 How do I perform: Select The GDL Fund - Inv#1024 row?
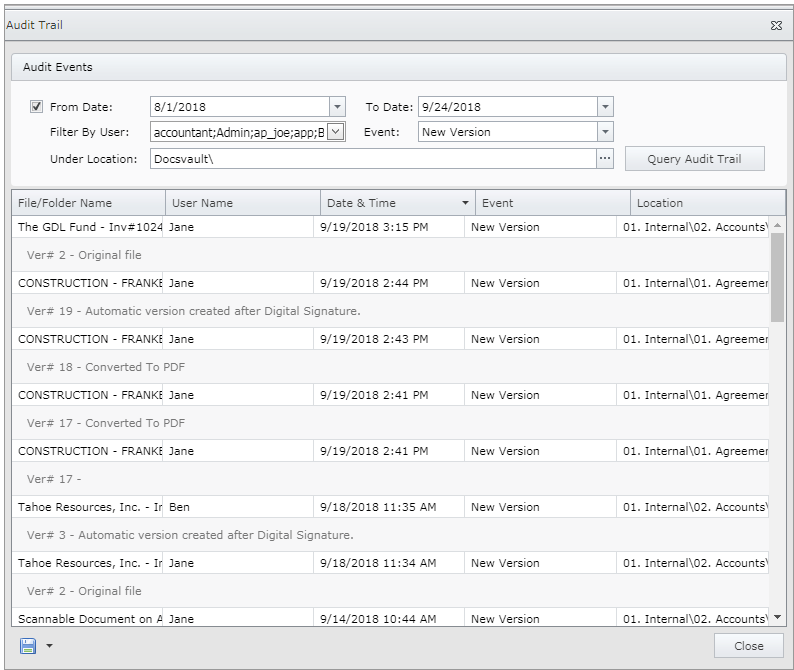pyautogui.click(x=90, y=227)
